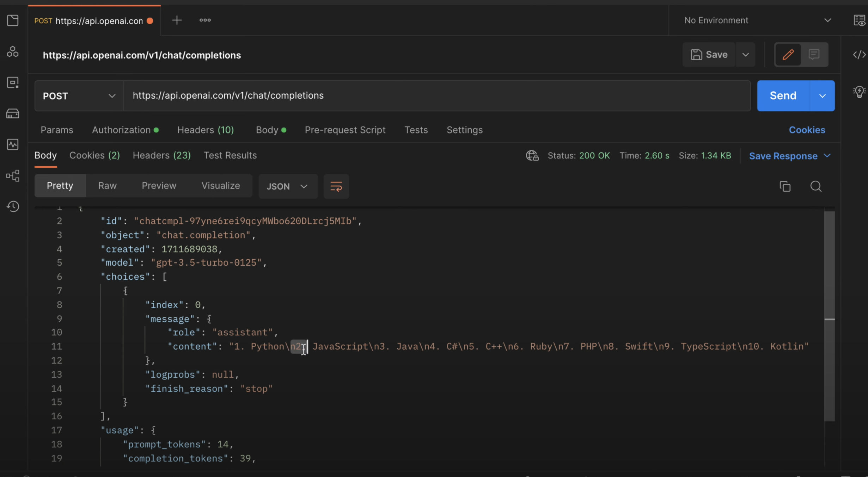Click the request URL input field
The width and height of the screenshot is (868, 477).
[436, 96]
